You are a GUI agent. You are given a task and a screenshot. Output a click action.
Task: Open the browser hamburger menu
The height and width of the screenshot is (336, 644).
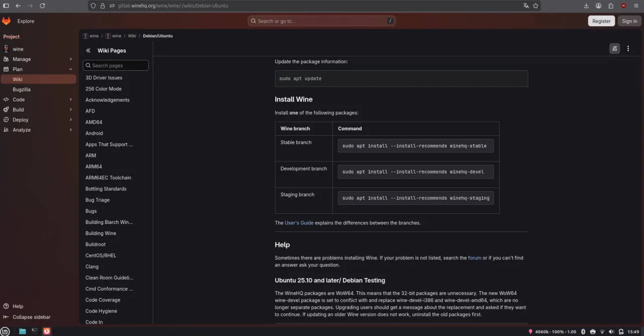[x=636, y=6]
